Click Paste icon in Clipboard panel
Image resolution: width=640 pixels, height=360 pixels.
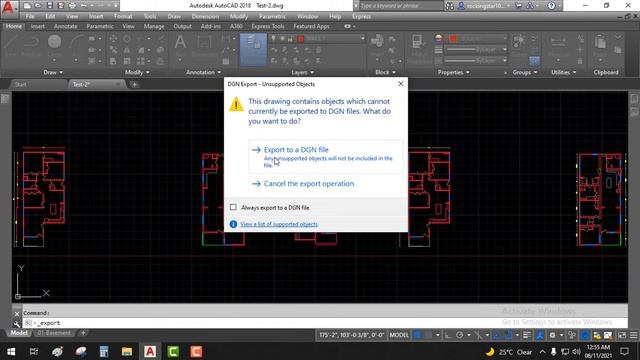pyautogui.click(x=600, y=45)
